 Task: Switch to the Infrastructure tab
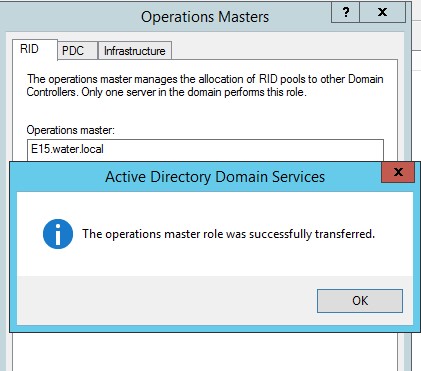(135, 51)
